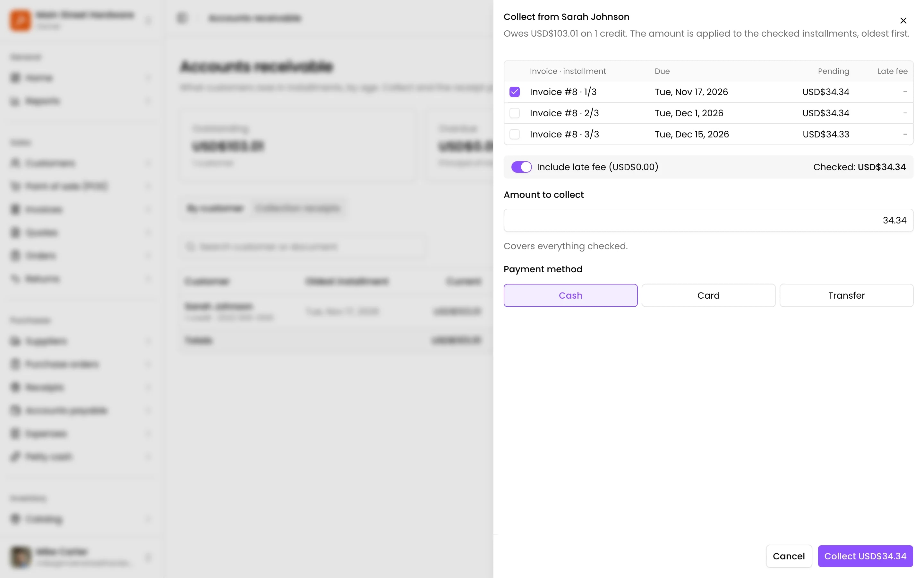The height and width of the screenshot is (578, 924).
Task: Click pending USD$34.34 in the 1/3 row
Action: click(x=826, y=92)
